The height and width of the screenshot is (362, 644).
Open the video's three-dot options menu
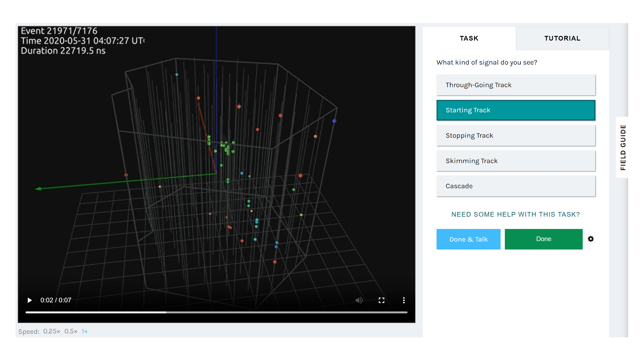pos(404,300)
